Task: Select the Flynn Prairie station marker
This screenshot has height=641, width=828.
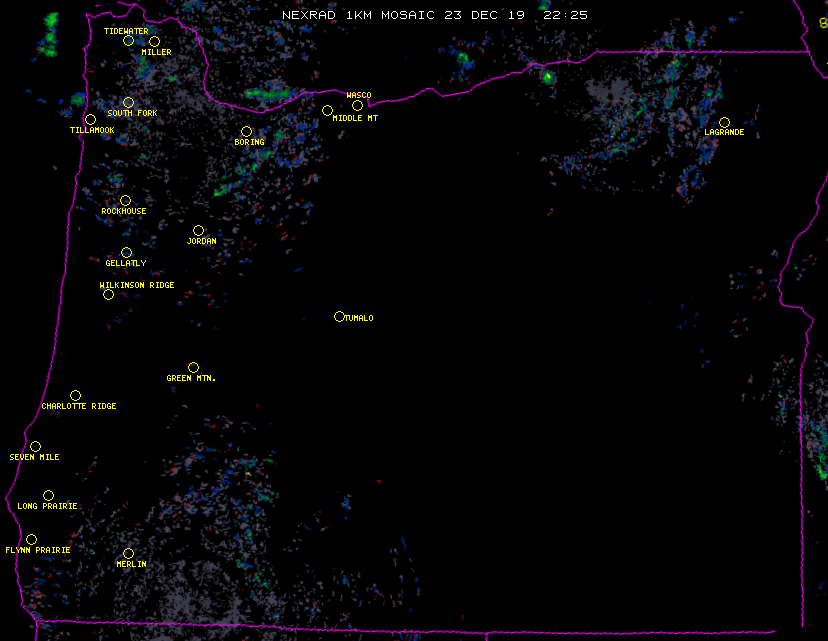Action: pos(31,540)
